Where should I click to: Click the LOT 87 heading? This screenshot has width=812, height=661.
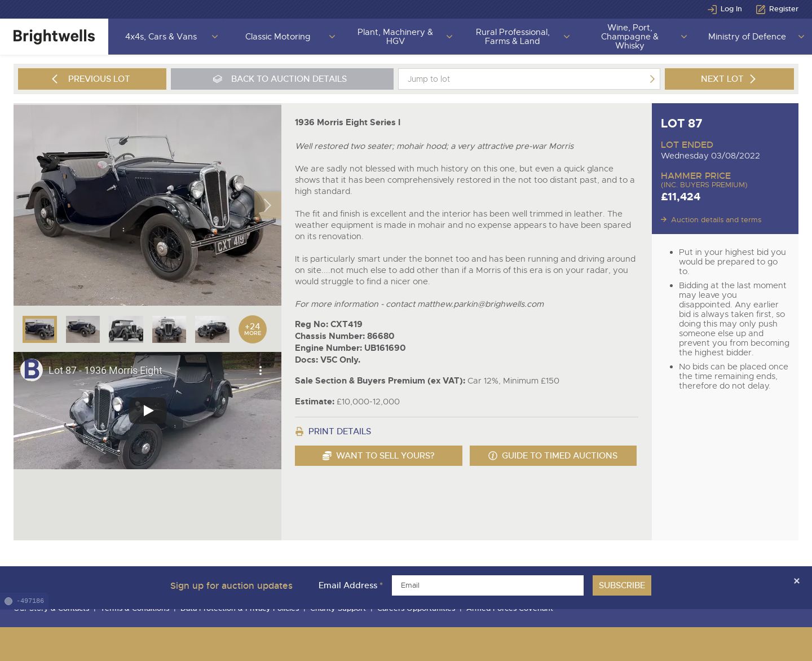click(681, 124)
